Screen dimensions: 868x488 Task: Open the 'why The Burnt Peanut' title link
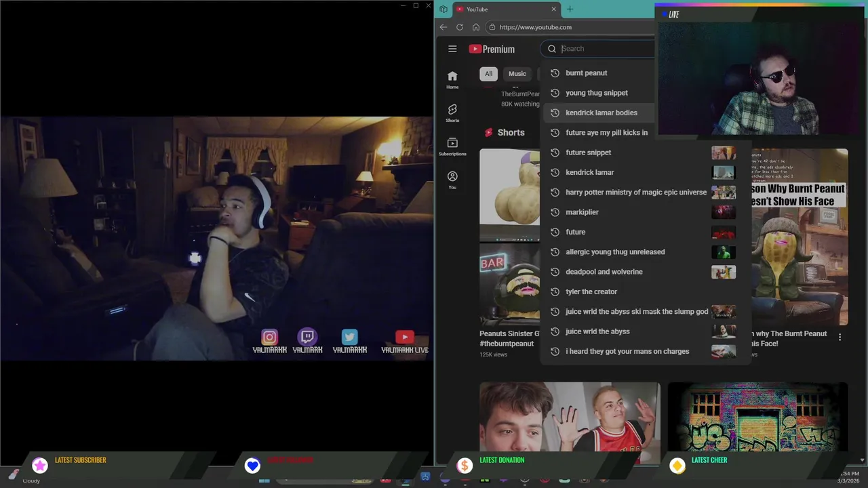point(789,338)
